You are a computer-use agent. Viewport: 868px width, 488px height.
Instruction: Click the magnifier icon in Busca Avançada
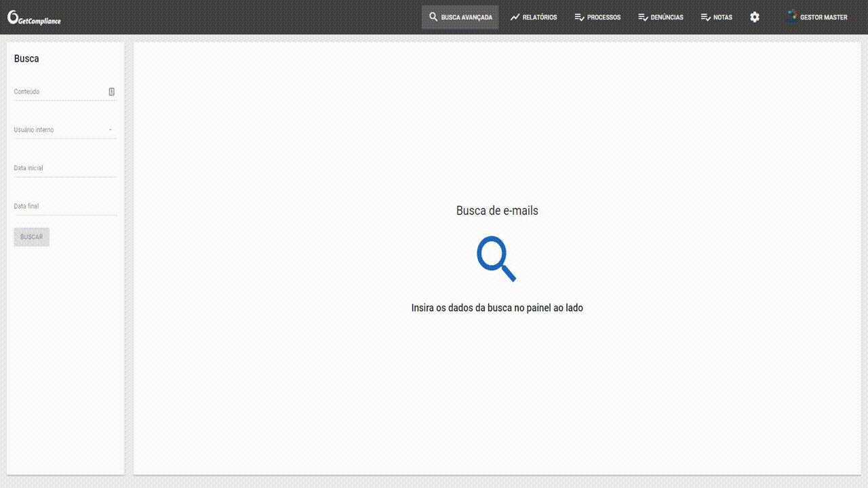coord(433,17)
